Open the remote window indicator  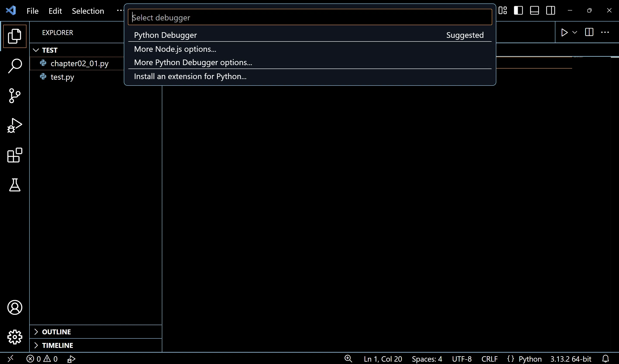pos(10,359)
